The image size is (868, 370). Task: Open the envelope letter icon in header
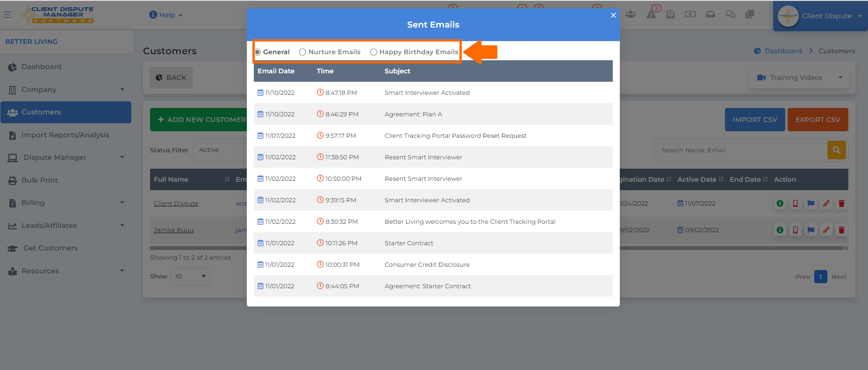click(x=670, y=14)
